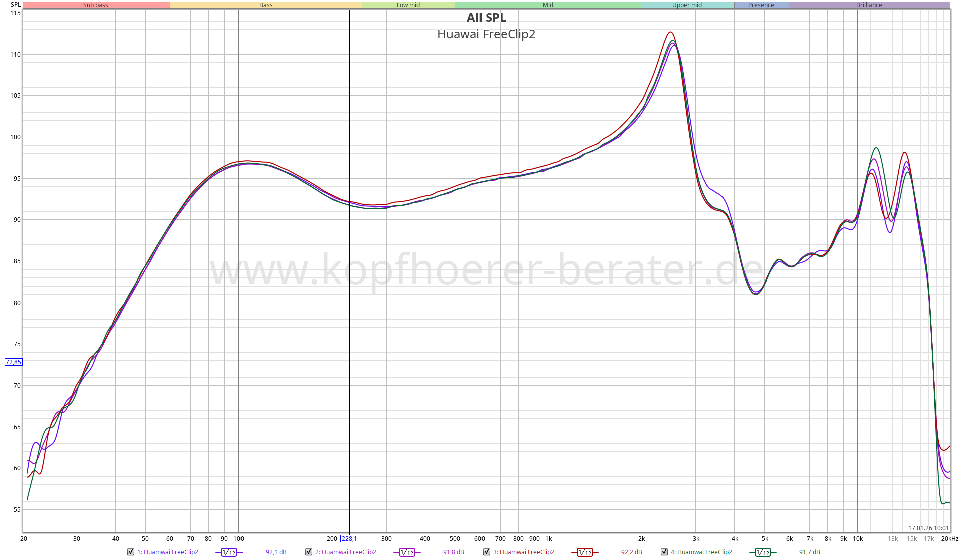This screenshot has width=962, height=560.
Task: Click the 92,1 dB value of trace 1
Action: click(x=276, y=552)
